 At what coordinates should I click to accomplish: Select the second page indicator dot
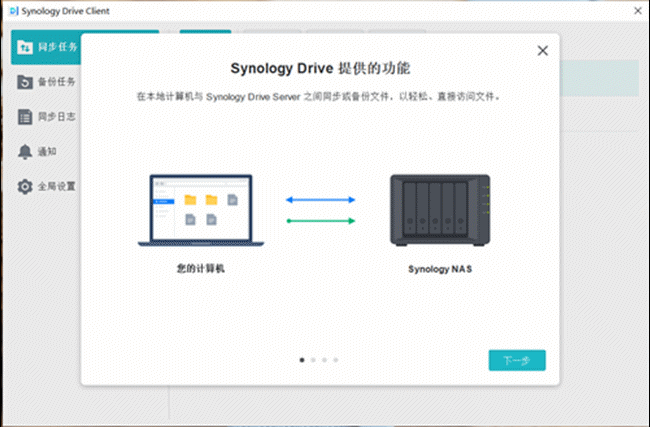pos(313,360)
